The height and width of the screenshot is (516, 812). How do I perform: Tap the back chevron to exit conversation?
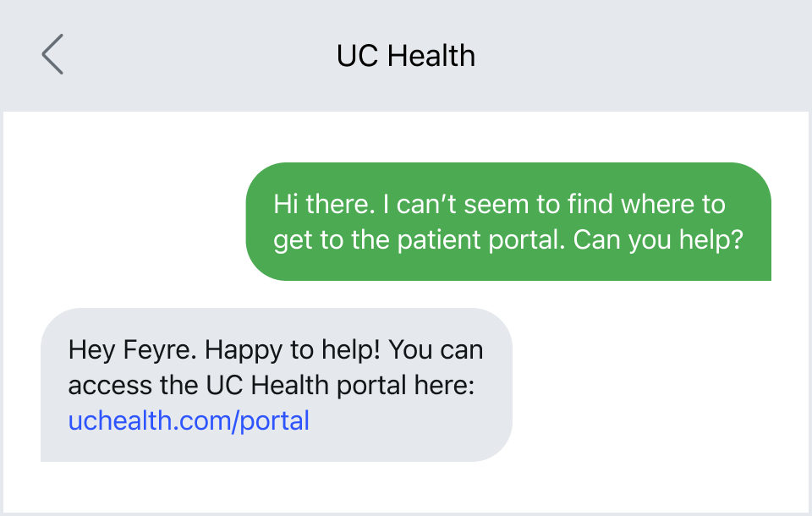52,53
